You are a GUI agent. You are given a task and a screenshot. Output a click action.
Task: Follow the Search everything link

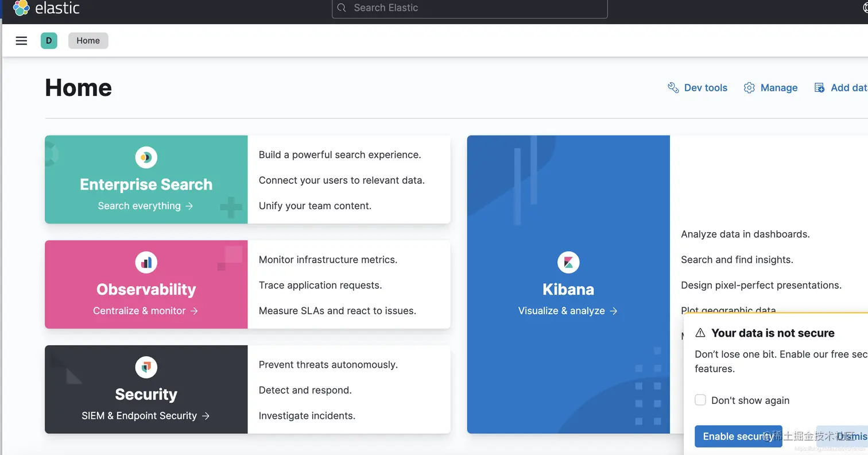pos(146,206)
